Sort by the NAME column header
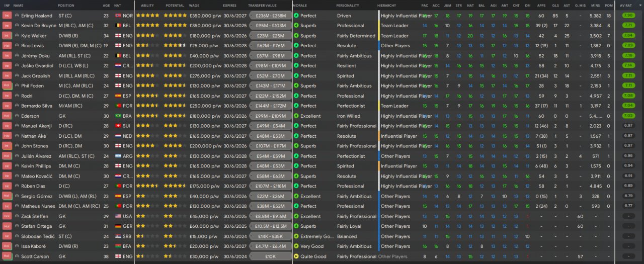Image resolution: width=644 pixels, height=264 pixels. click(19, 6)
